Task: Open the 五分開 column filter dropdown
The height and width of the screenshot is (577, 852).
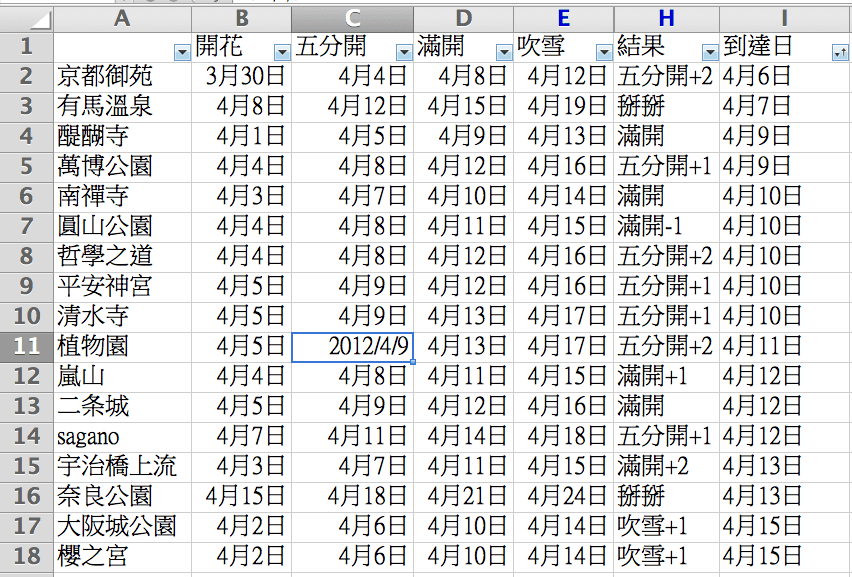Action: pos(402,51)
